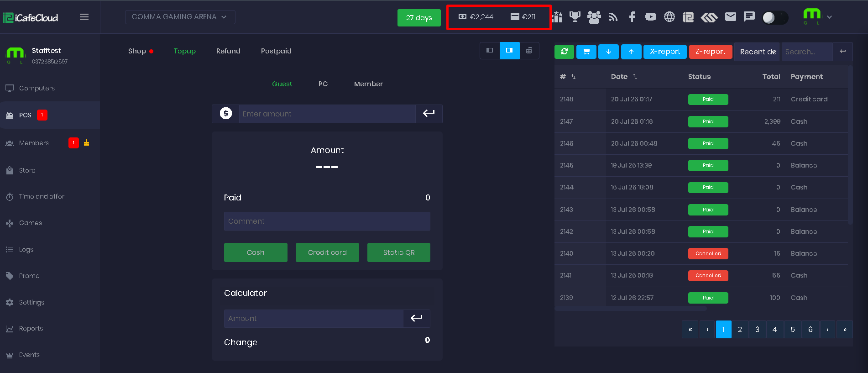Click the 27 days license button
The image size is (868, 373).
coord(419,18)
